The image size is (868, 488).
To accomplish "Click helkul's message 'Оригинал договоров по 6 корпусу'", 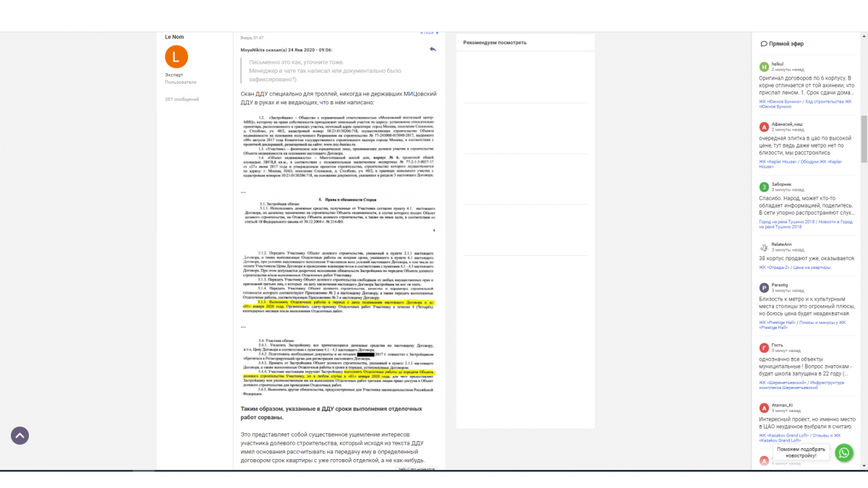I will tap(806, 86).
